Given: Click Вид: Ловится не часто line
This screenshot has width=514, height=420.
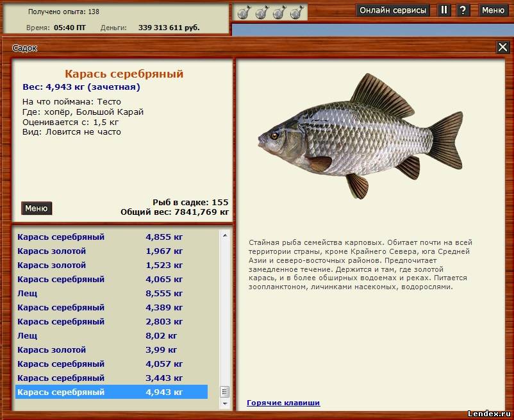Looking at the screenshot, I should click(72, 132).
